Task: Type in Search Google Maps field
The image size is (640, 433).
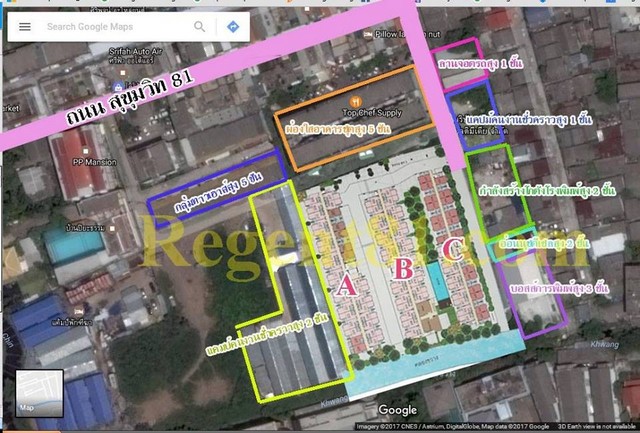Action: click(115, 27)
